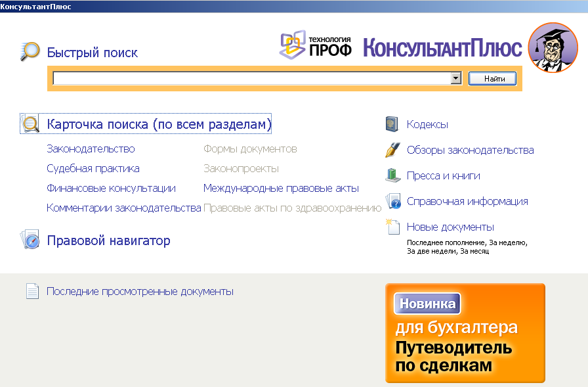The image size is (588, 387).
Task: Select the За месяц filter
Action: (x=474, y=252)
